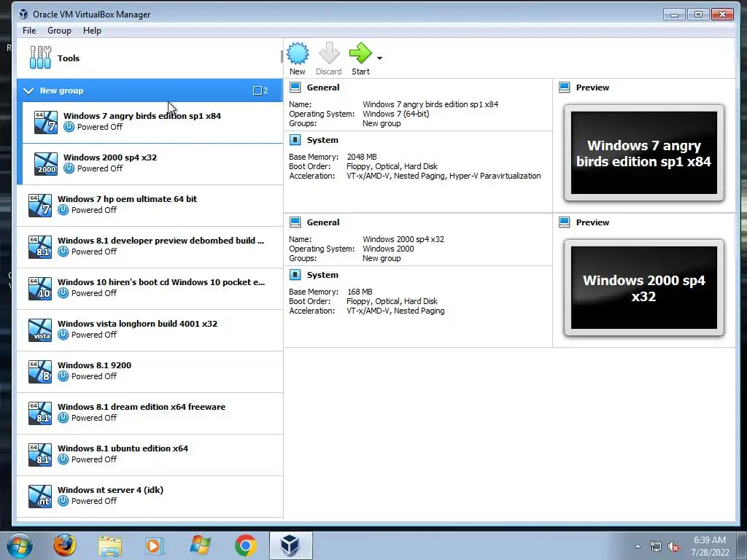
Task: Select Windows 7 hp oem ultimate VM icon
Action: pos(40,205)
